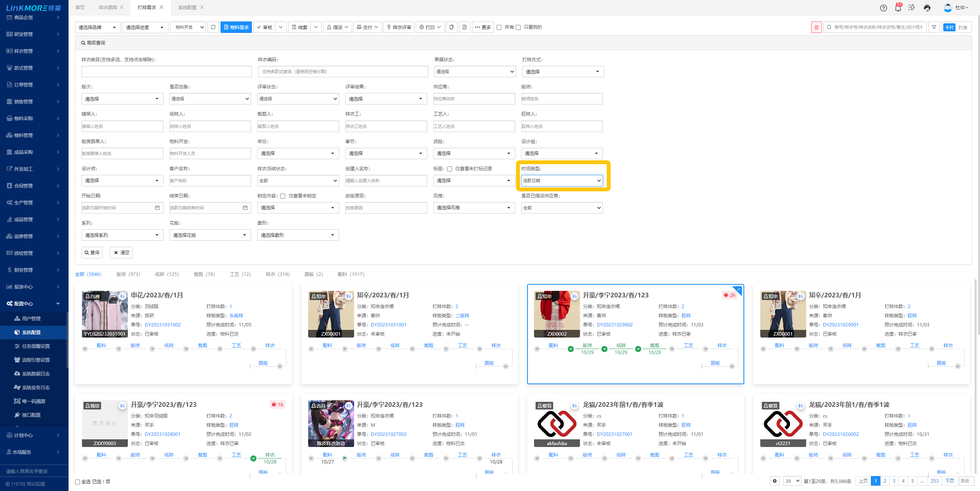Enable the 仅查看未打标记录 checkbox
This screenshot has height=491, width=980.
tap(450, 169)
